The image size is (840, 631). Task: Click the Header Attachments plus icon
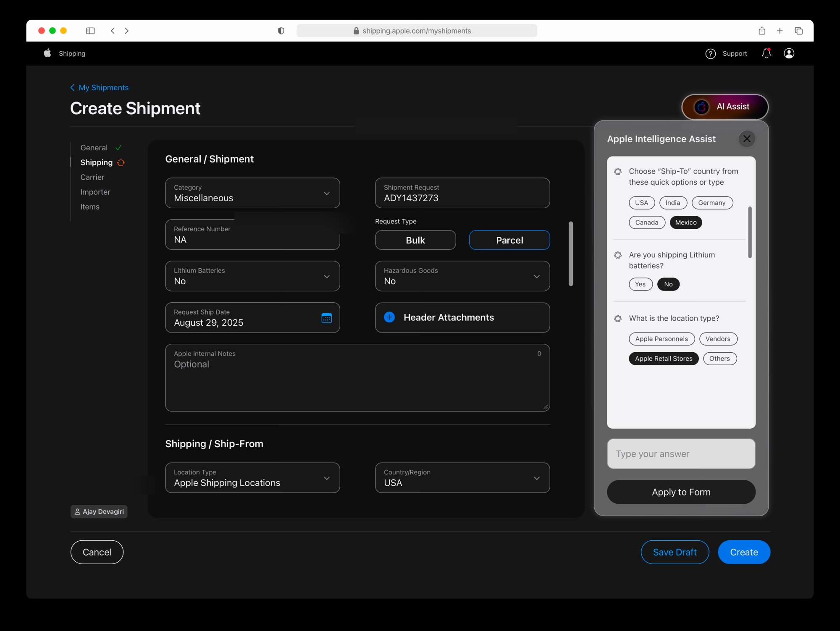(x=389, y=317)
